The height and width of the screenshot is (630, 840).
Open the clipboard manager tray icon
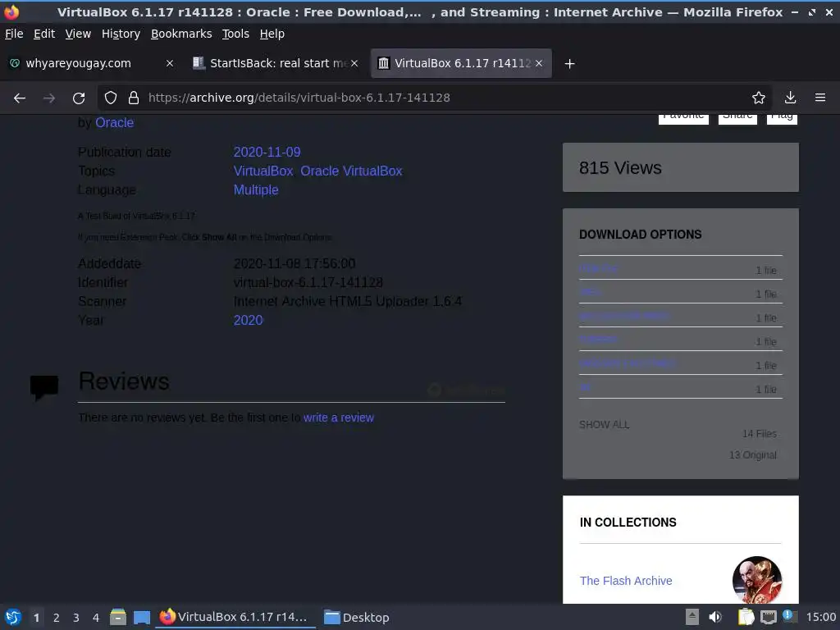(x=746, y=617)
